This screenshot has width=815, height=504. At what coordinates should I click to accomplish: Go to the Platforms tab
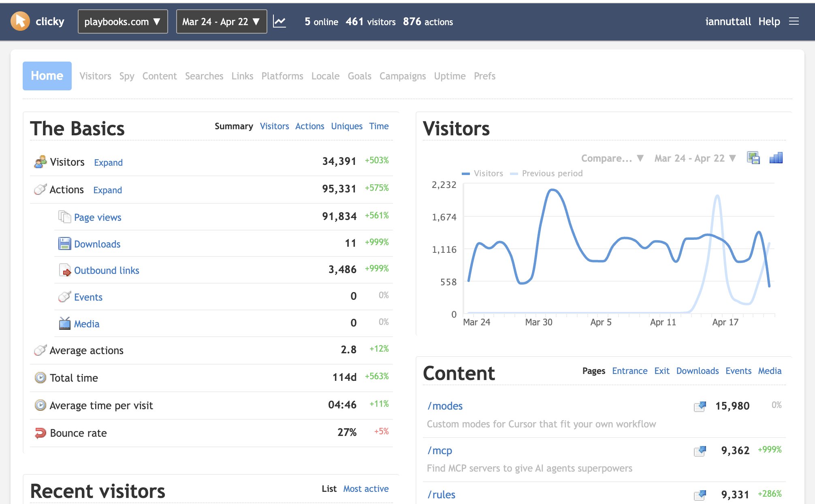pyautogui.click(x=282, y=76)
